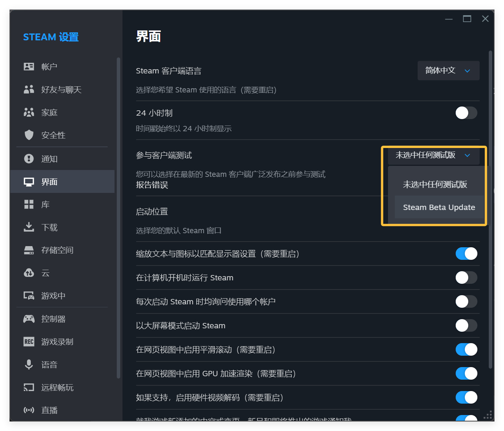Click the STEAM 设置 title

click(51, 37)
